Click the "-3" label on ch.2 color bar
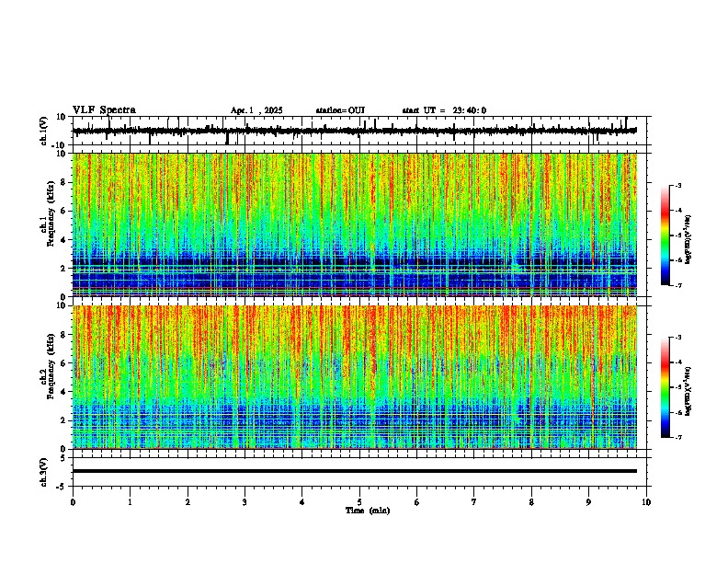This screenshot has width=728, height=563. tap(678, 338)
